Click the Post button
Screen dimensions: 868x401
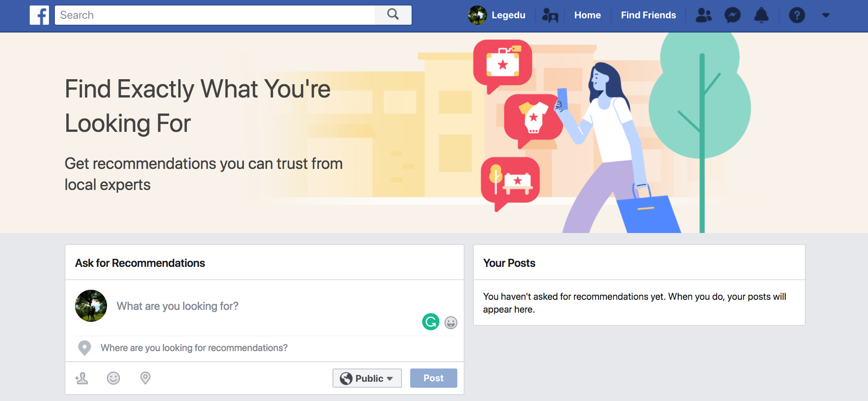pos(434,378)
